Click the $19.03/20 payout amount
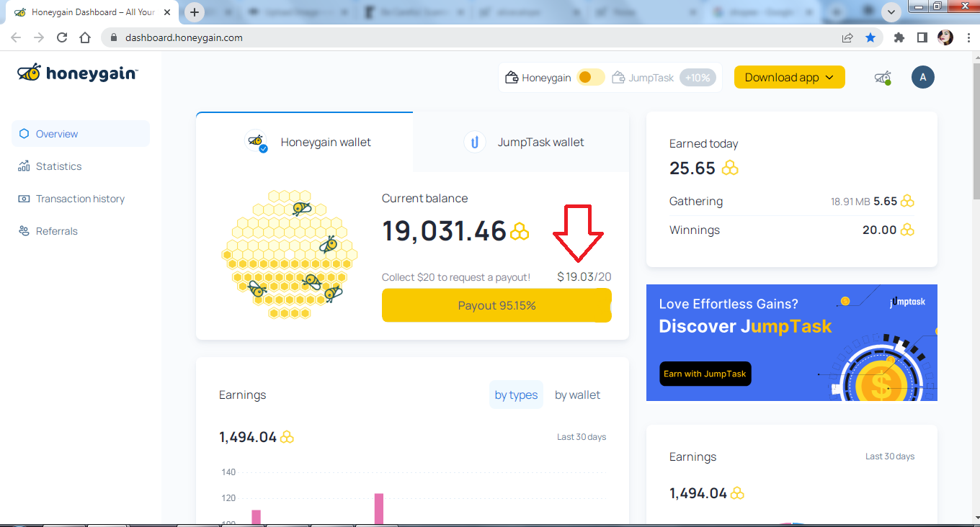980x527 pixels. point(584,276)
